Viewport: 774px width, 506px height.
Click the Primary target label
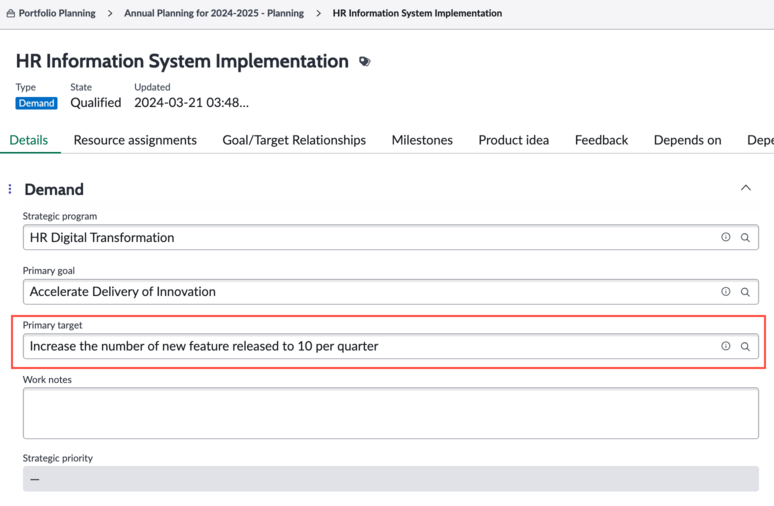tap(52, 325)
